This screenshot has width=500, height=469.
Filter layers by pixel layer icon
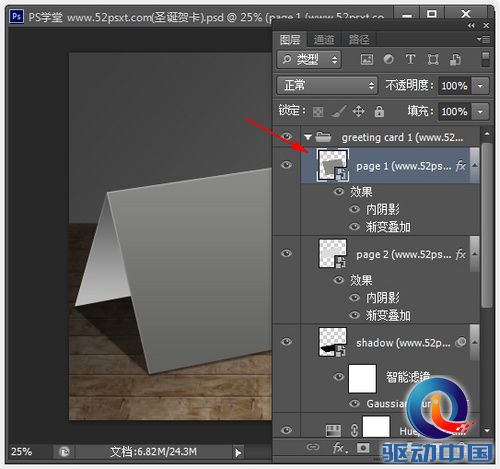[367, 60]
